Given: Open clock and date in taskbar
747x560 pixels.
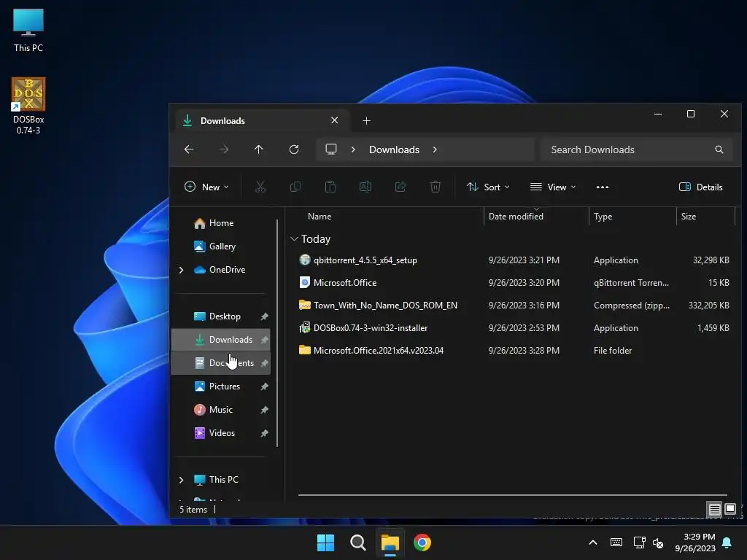Looking at the screenshot, I should tap(695, 542).
